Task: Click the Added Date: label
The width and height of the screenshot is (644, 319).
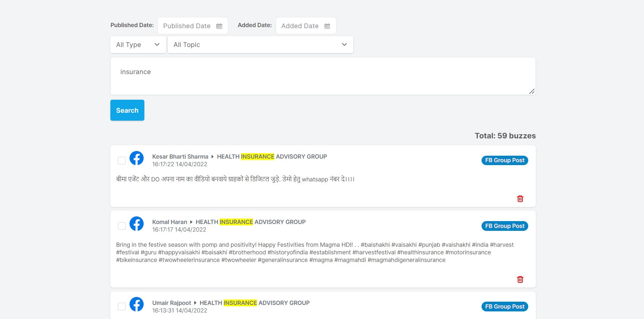Action: (255, 25)
